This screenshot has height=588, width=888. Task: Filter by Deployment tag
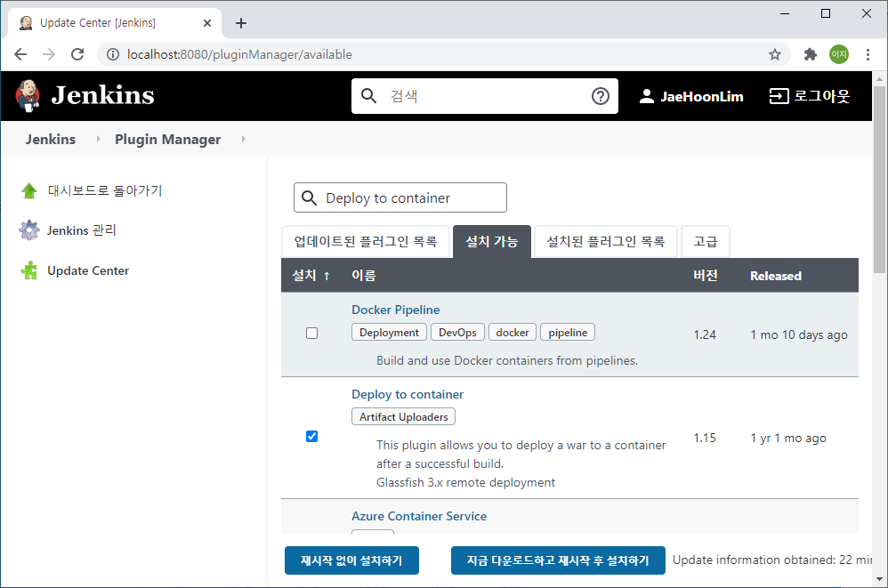pyautogui.click(x=389, y=332)
